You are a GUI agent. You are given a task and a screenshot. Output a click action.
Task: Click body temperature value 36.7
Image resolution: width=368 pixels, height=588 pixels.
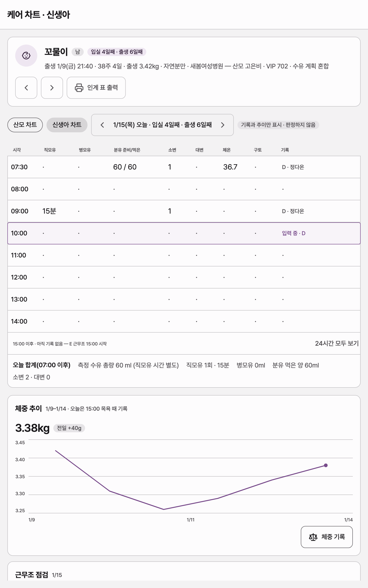tap(230, 167)
